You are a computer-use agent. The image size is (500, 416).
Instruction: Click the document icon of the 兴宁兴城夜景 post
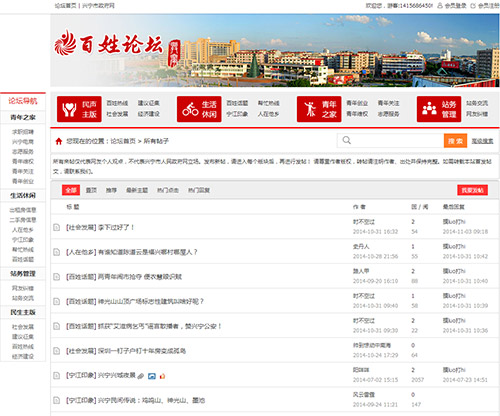(x=57, y=375)
